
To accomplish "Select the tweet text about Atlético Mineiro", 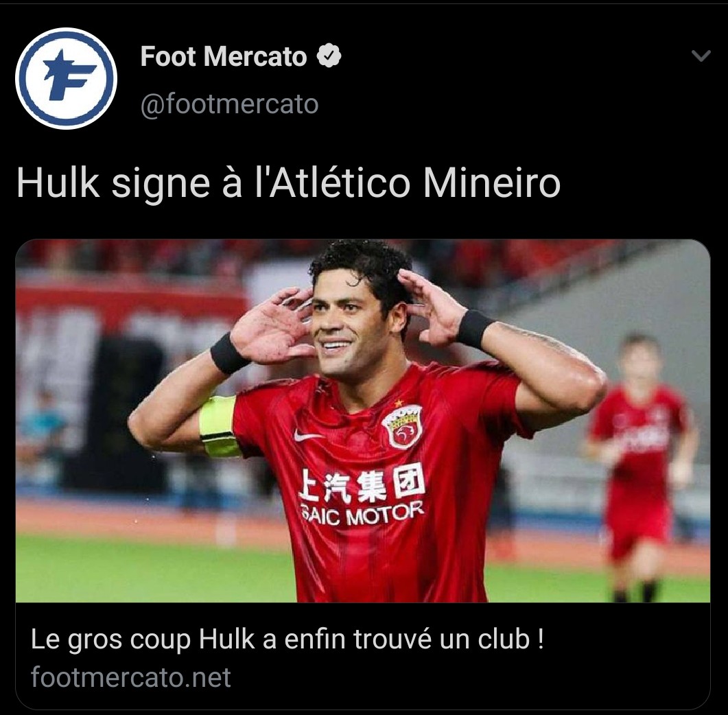I will click(288, 183).
